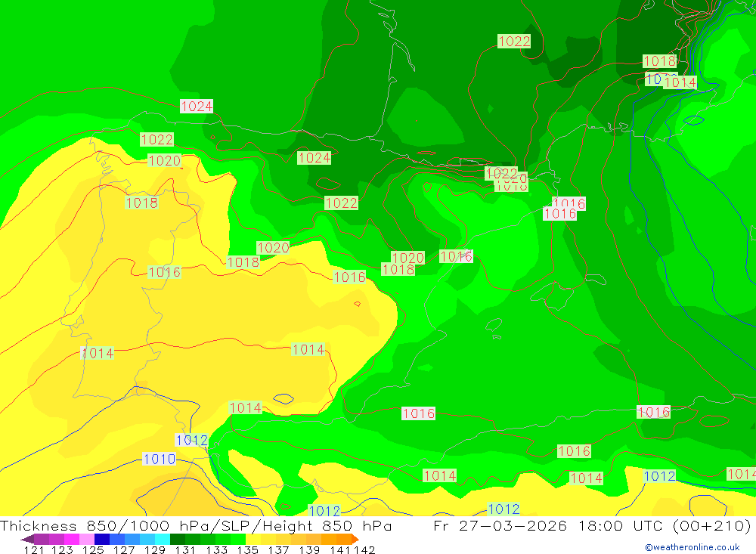The image size is (756, 554).
Task: Click the purple left arrow of legend
Action: (x=27, y=539)
